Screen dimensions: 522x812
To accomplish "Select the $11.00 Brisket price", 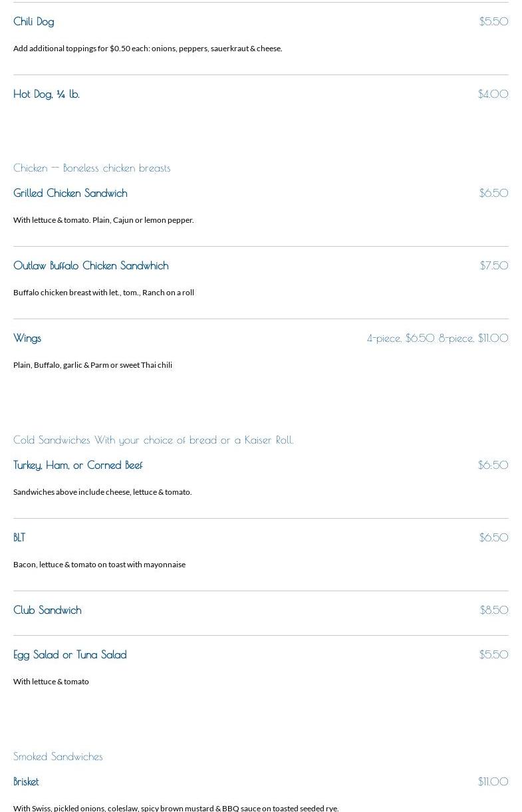I will [493, 781].
